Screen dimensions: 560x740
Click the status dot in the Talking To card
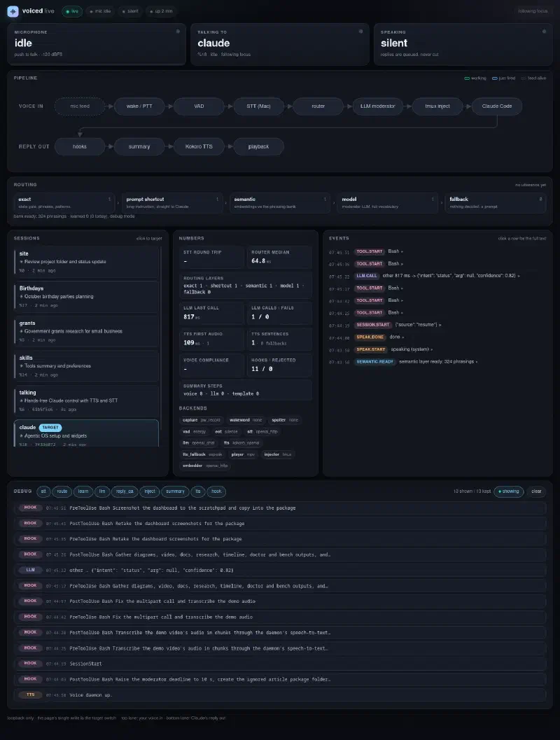361,32
